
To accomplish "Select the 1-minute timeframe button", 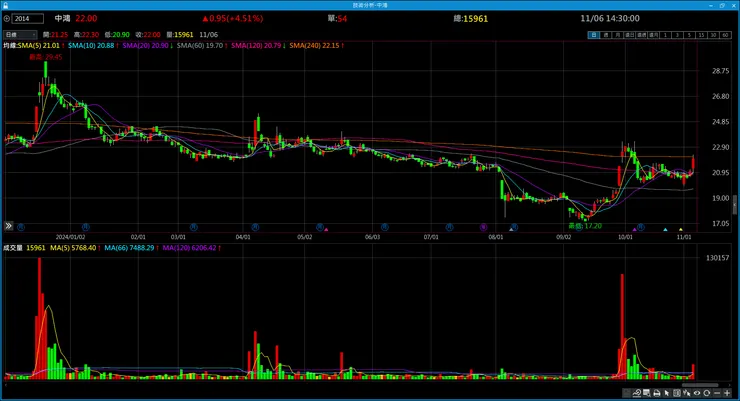I will pos(665,35).
